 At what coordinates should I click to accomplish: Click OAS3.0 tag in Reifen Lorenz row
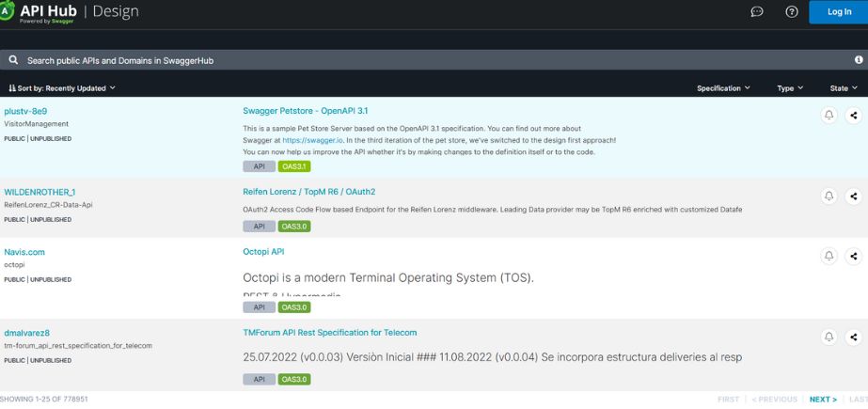tap(294, 226)
